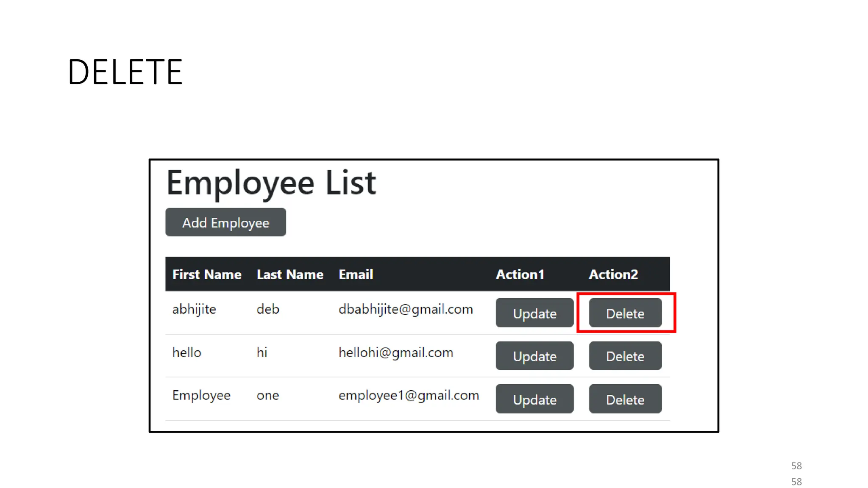Click last name cell deb
The width and height of the screenshot is (868, 488).
[268, 309]
